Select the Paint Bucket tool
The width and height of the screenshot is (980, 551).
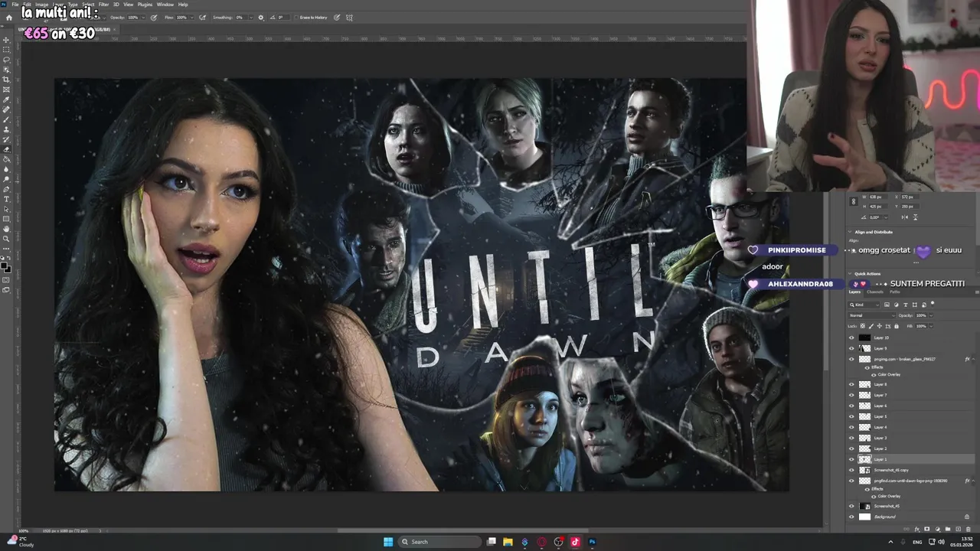[x=6, y=158]
